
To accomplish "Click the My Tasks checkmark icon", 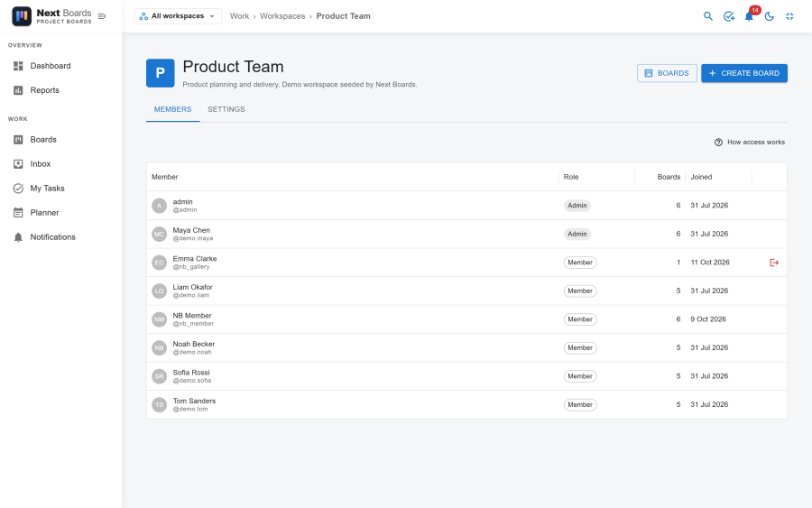I will (18, 188).
